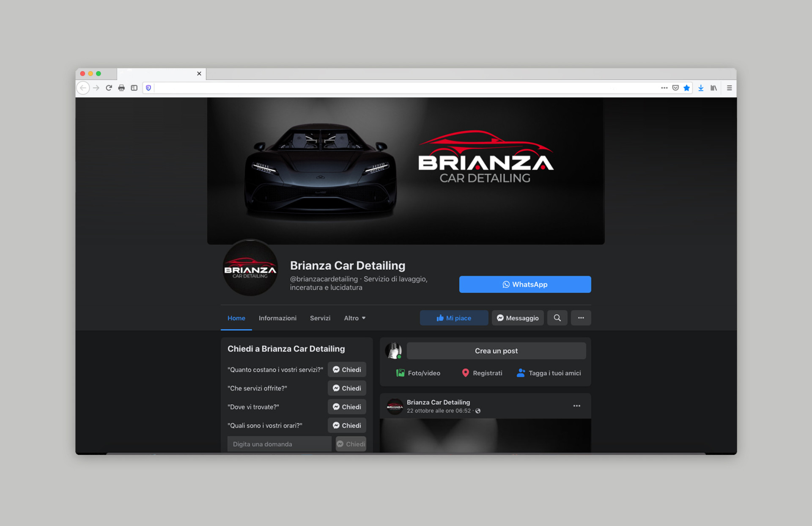Open the downloads arrow icon
The image size is (812, 526).
coord(701,88)
